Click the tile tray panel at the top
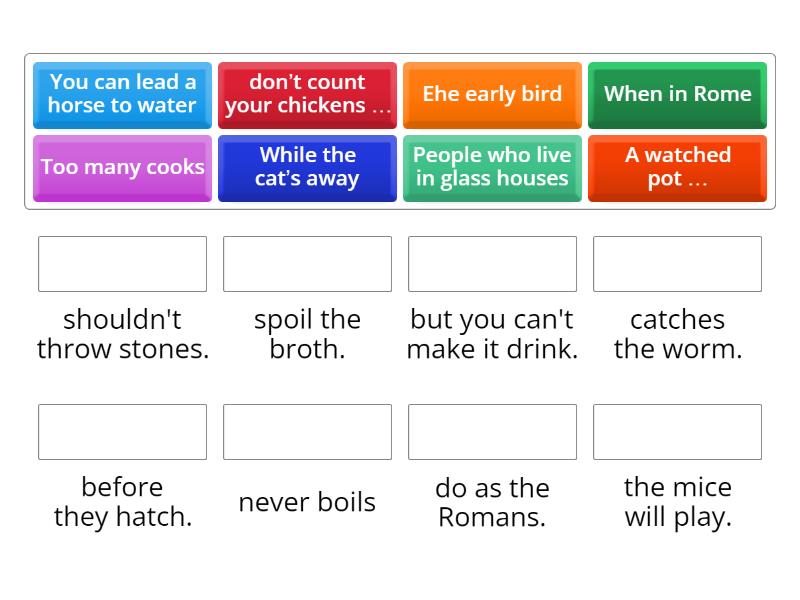Image resolution: width=800 pixels, height=600 pixels. coord(400,130)
